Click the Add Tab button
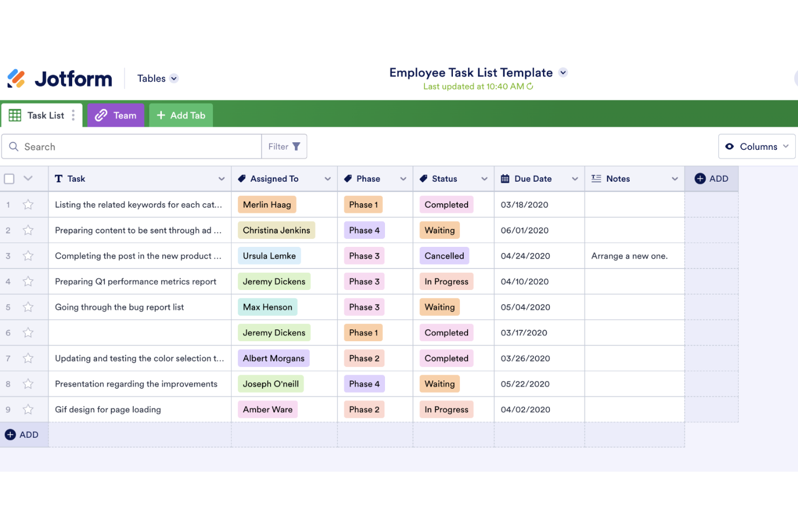Viewport: 798px width, 532px height. click(181, 115)
